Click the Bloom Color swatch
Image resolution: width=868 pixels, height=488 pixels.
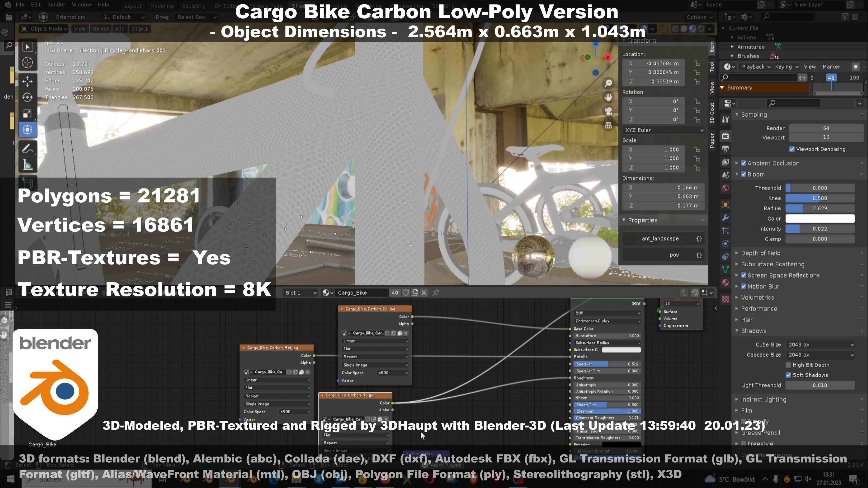[x=820, y=218]
